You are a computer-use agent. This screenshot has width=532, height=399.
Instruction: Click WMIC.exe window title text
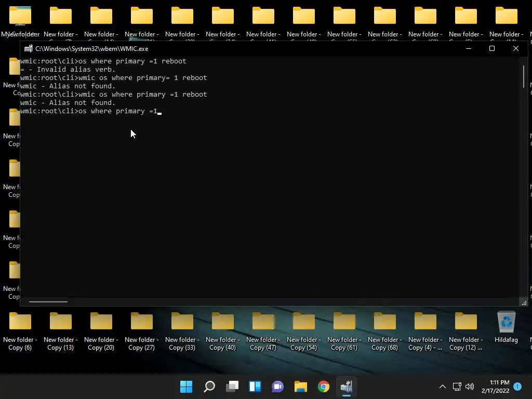(91, 48)
